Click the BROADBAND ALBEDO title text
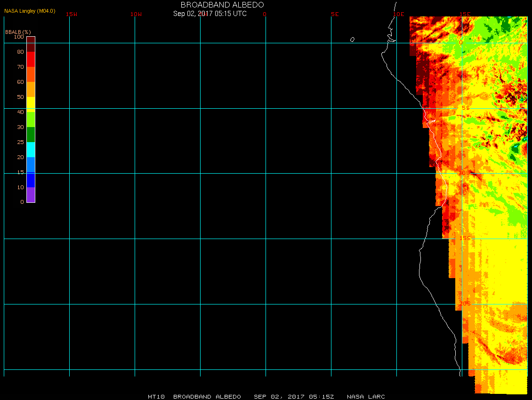 coord(210,5)
